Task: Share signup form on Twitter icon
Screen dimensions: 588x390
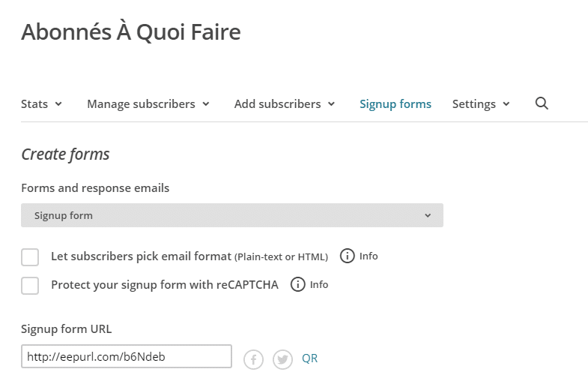Action: coord(282,359)
